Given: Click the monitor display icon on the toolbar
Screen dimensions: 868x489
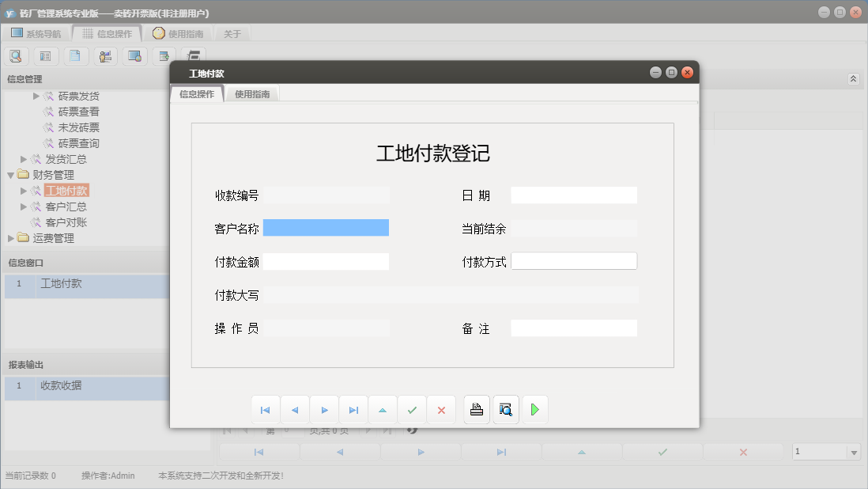Looking at the screenshot, I should point(134,55).
